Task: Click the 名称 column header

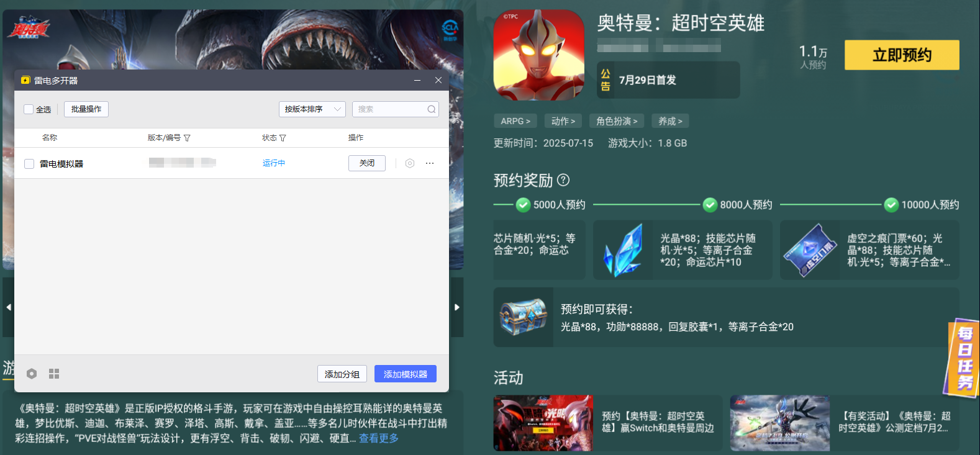Action: tap(50, 138)
